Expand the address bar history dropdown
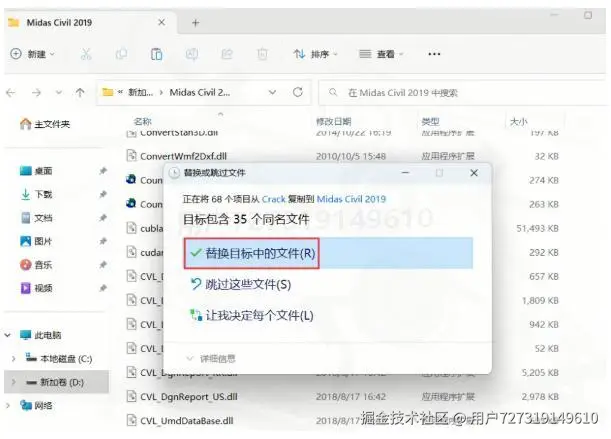 click(272, 92)
